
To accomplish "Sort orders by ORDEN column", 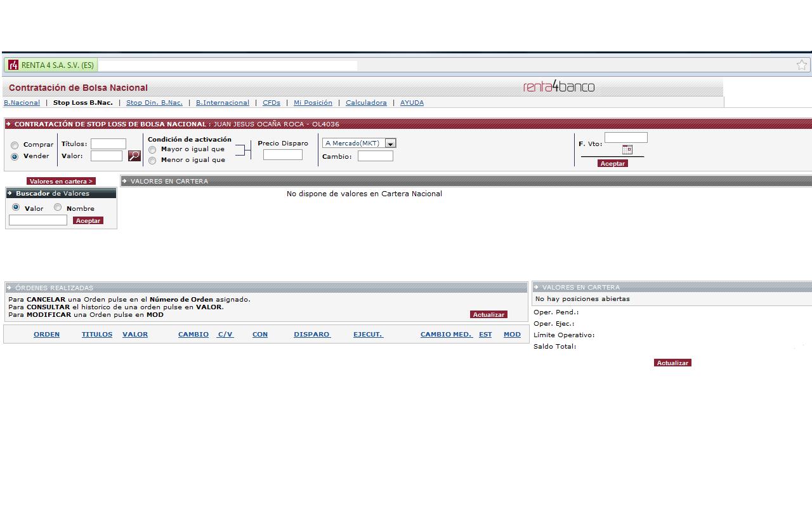I will pyautogui.click(x=46, y=334).
